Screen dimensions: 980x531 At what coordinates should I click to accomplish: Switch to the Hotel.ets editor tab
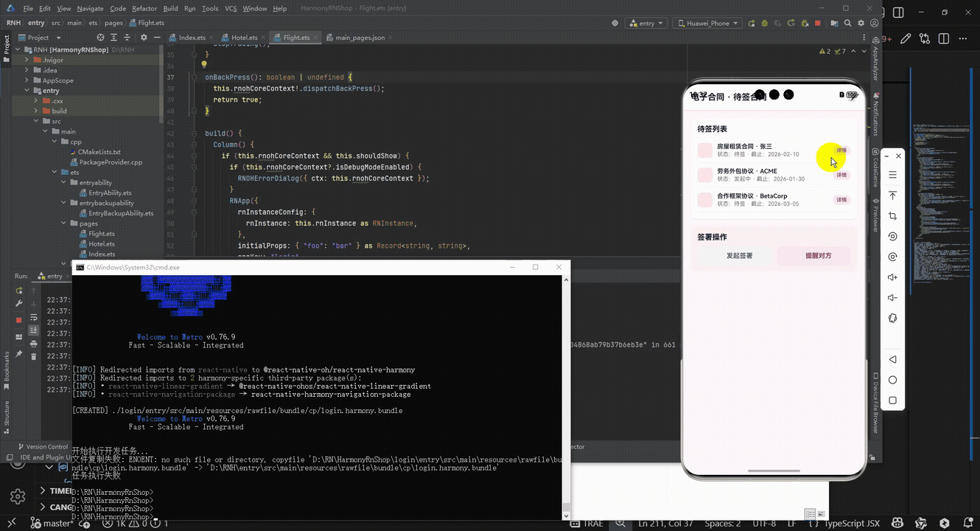239,38
